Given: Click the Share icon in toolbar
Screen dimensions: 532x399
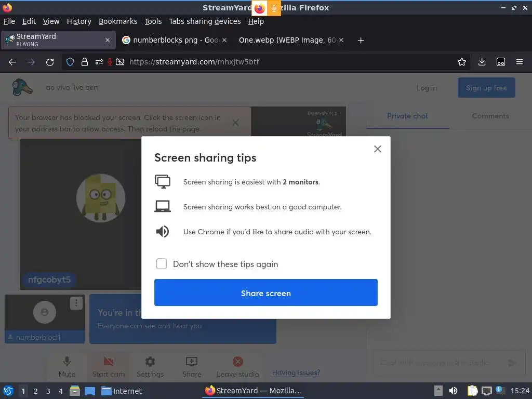Looking at the screenshot, I should [x=192, y=362].
